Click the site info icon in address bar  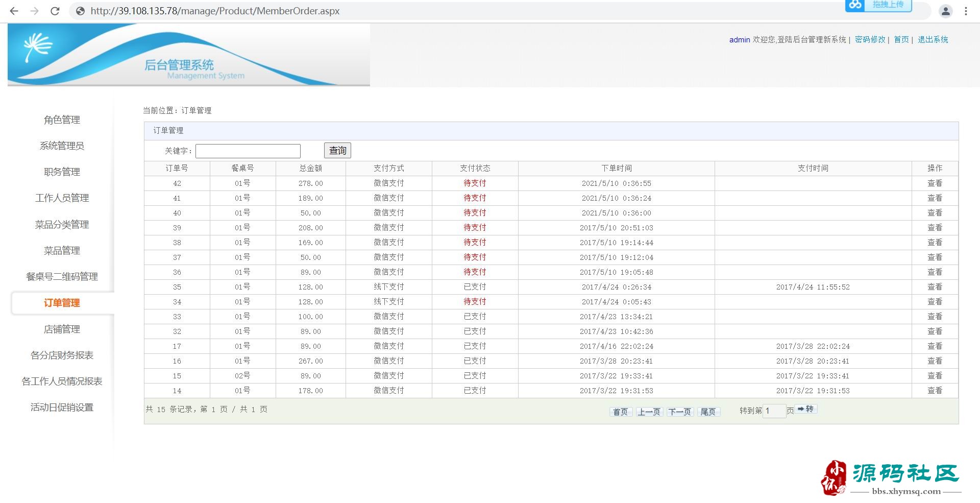[x=80, y=11]
